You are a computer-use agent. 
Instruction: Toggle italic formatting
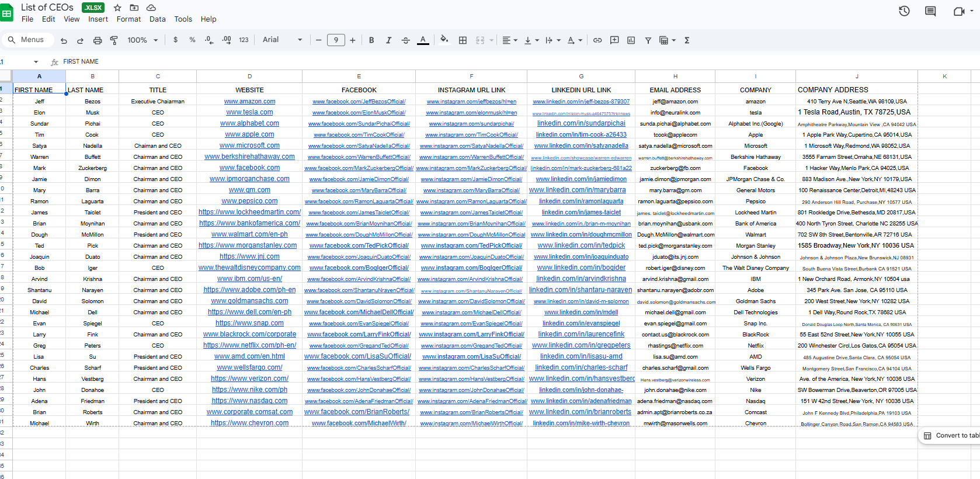pos(388,40)
